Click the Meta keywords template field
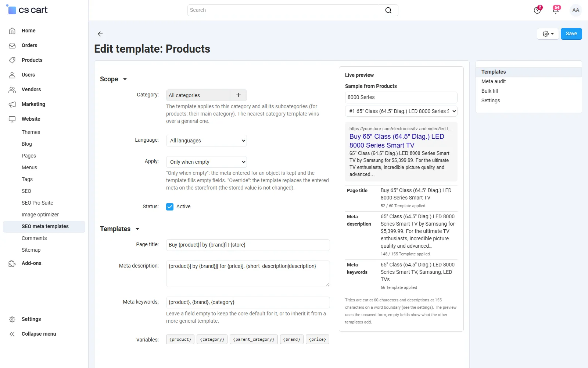Screen dimensions: 588x368 click(248, 302)
